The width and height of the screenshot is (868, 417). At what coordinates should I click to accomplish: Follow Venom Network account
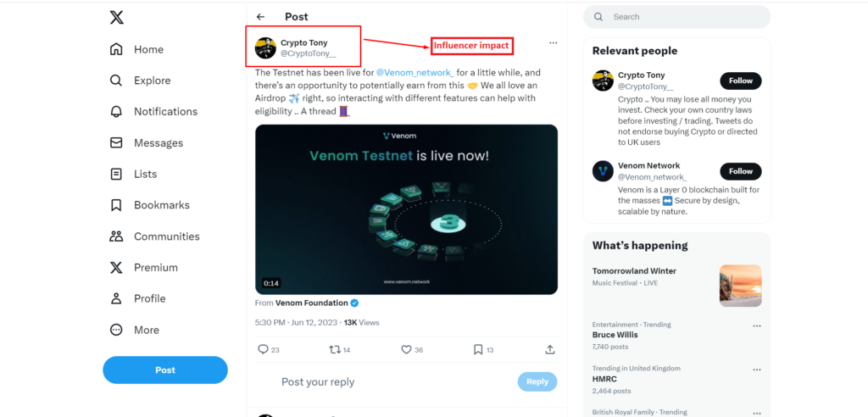click(x=740, y=171)
